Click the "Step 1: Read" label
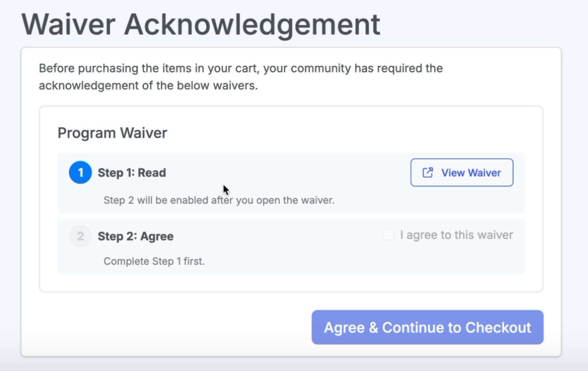This screenshot has height=371, width=588. tap(132, 173)
